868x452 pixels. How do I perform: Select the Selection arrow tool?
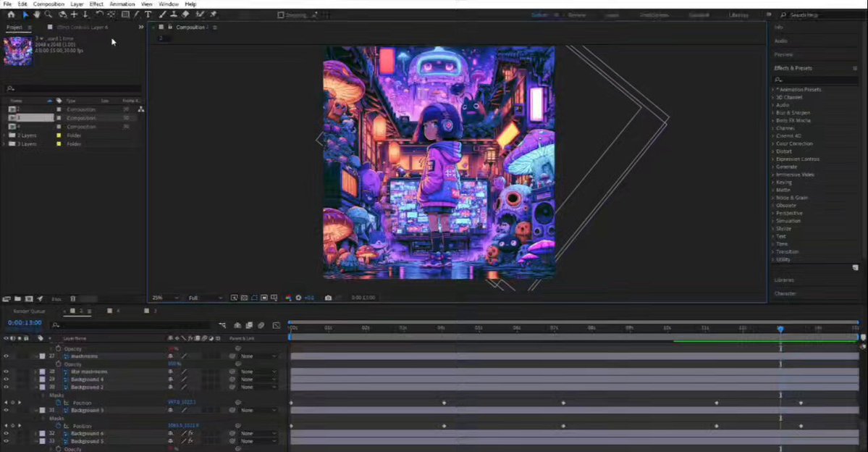click(x=25, y=14)
